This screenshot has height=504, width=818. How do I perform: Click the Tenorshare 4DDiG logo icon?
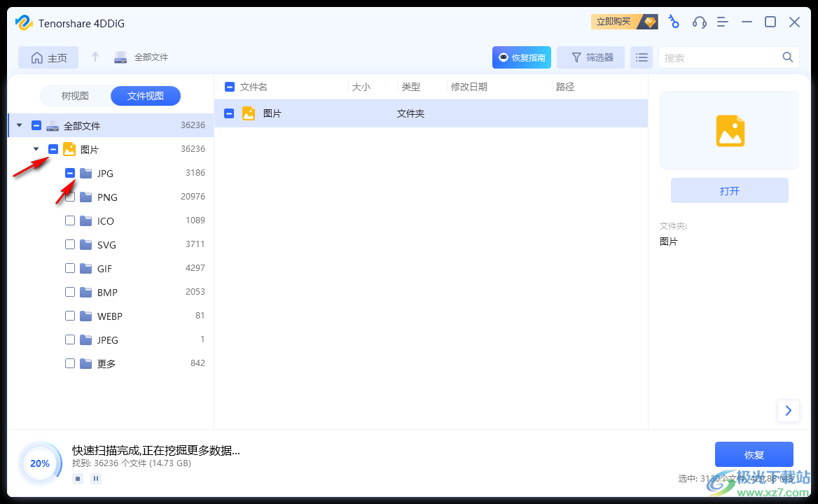pos(24,23)
